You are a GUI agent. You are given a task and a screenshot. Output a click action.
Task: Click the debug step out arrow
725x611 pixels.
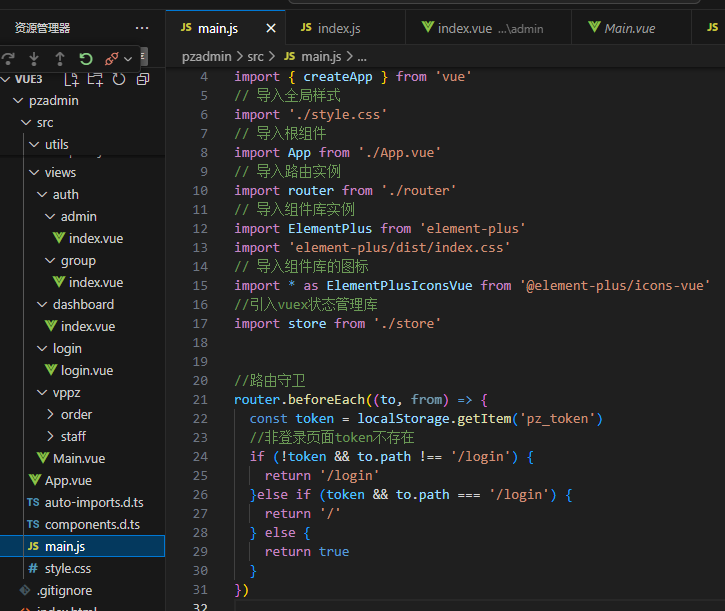click(x=60, y=58)
